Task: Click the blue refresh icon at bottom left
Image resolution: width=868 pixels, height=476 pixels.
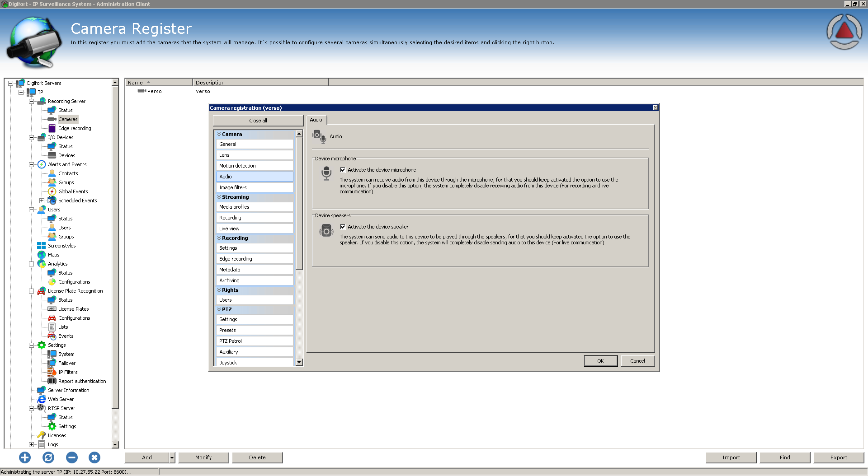Action: coord(48,457)
